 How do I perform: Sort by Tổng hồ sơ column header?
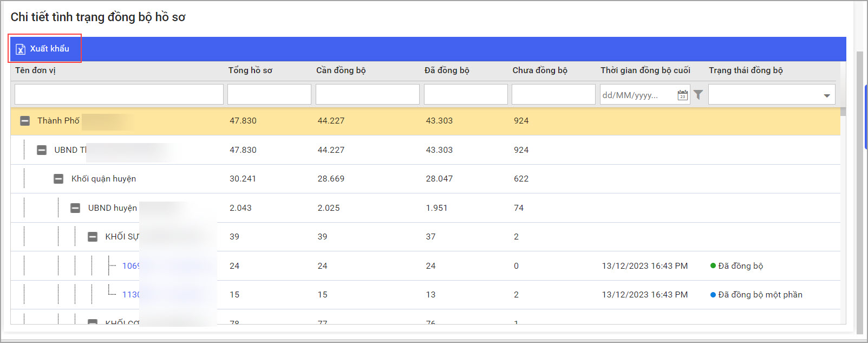point(250,70)
